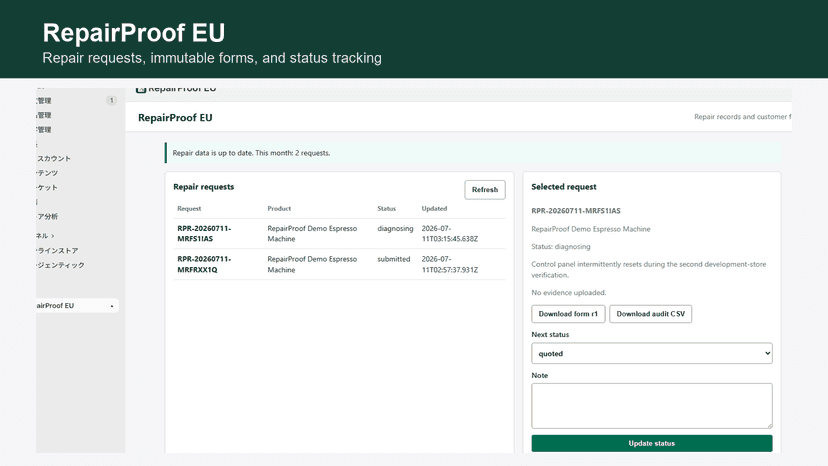
Task: Click the 'Status: diagnosing' line in Selected request
Action: (x=561, y=247)
